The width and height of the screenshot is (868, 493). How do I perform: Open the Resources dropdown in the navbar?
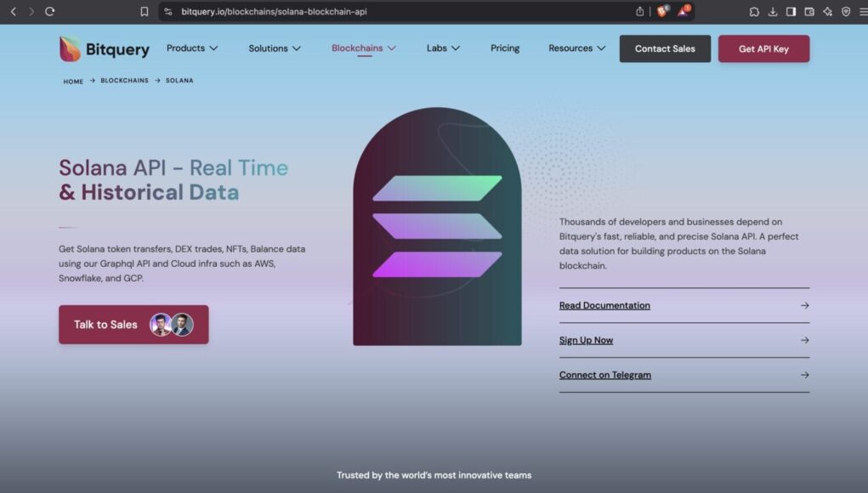(x=576, y=48)
